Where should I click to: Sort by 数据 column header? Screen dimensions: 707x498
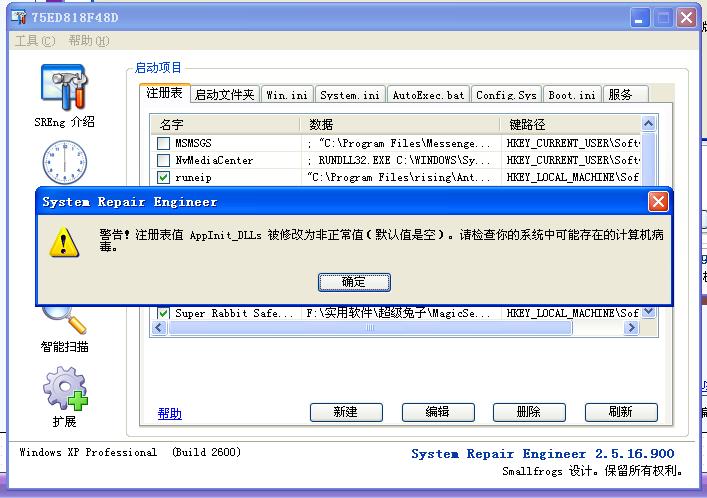pyautogui.click(x=400, y=124)
